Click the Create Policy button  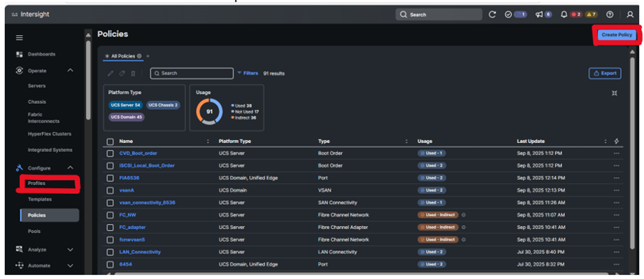click(616, 35)
